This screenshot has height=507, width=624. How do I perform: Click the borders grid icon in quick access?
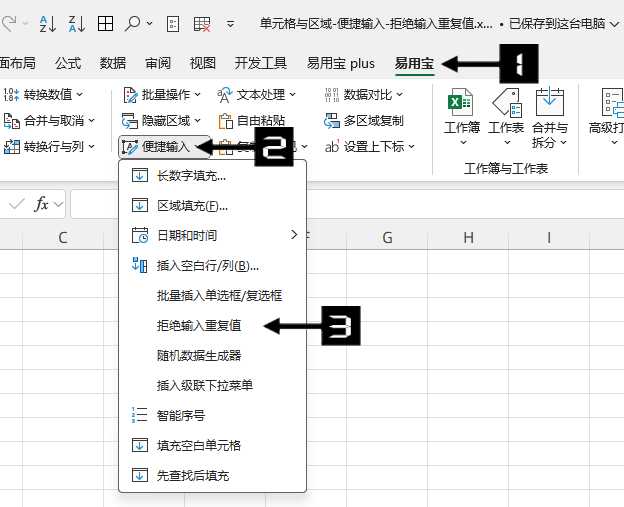point(105,22)
